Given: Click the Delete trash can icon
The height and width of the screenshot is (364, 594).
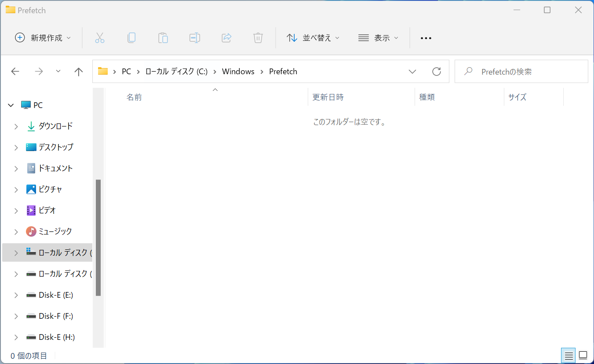Looking at the screenshot, I should click(258, 38).
